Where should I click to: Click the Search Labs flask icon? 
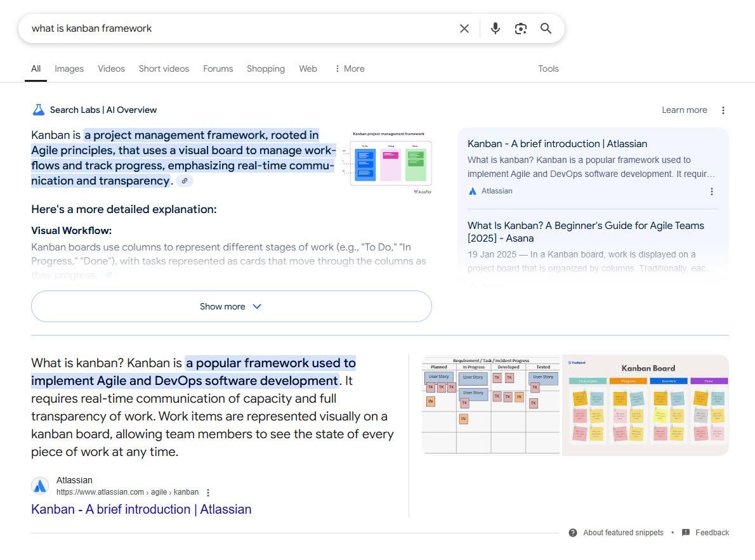pos(39,110)
